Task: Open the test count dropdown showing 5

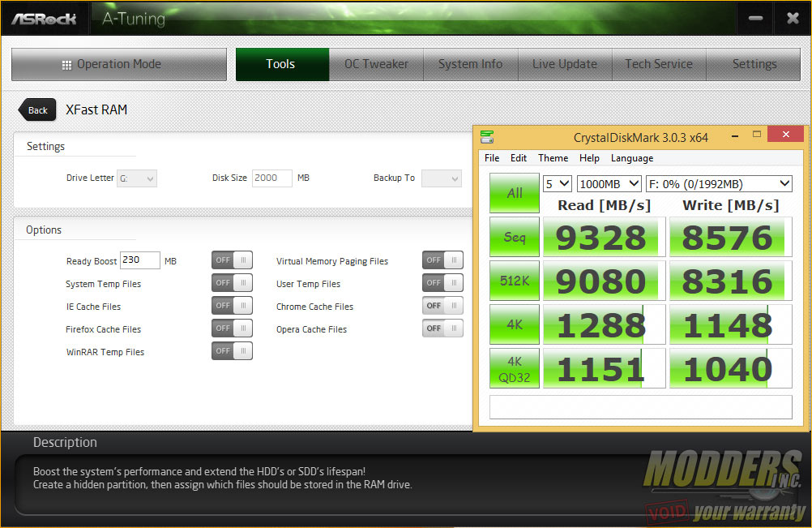Action: [x=558, y=184]
